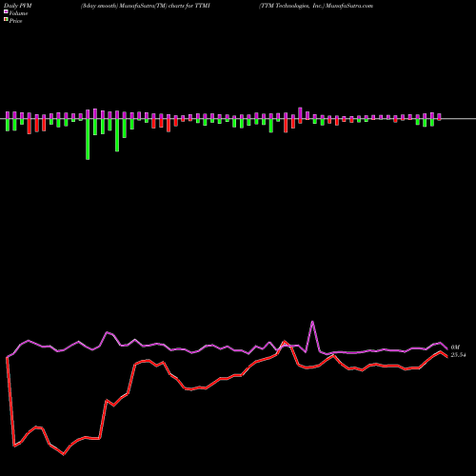Select the 'Volume' legend label
Viewport: 476px width, 476px height.
pyautogui.click(x=18, y=13)
